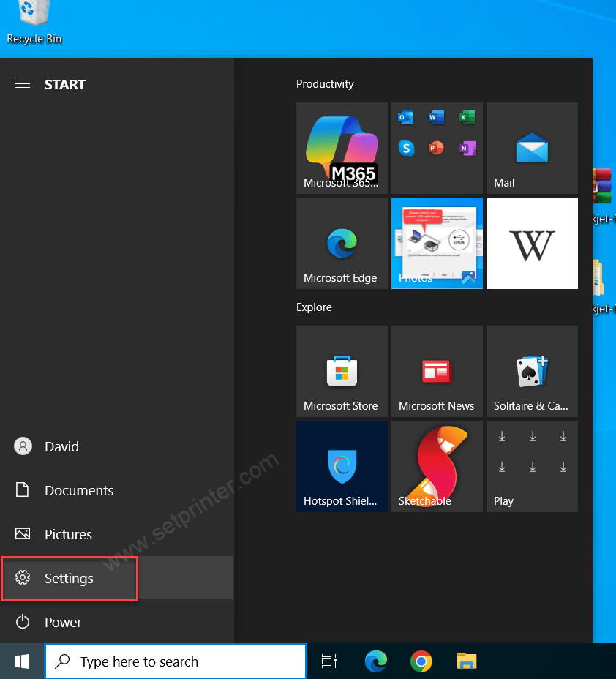Open Skype from the Office folder tile
Image resolution: width=616 pixels, height=679 pixels.
tap(406, 149)
